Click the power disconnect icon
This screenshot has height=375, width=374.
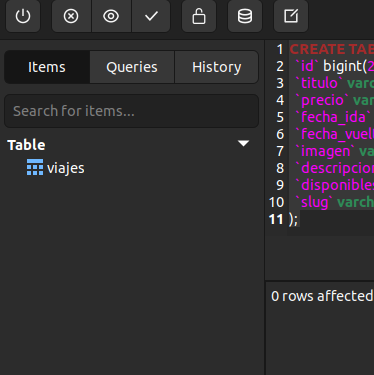23,16
